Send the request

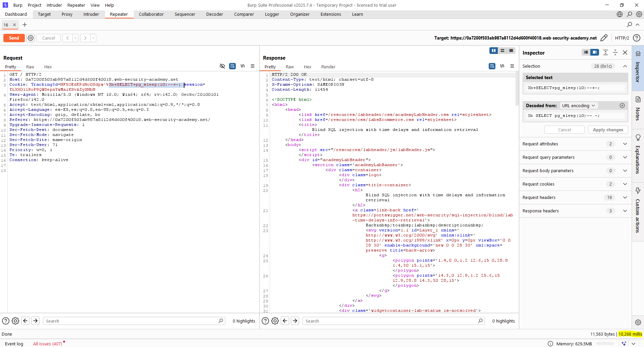tap(14, 38)
